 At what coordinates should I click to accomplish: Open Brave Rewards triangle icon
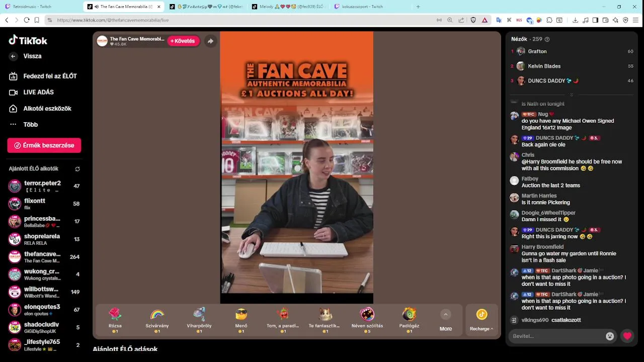pos(485,20)
